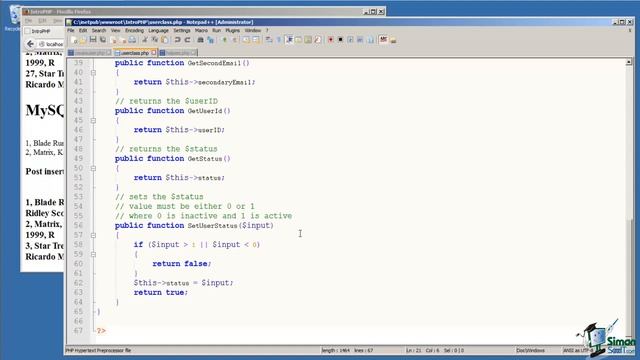Open the Macro menu
This screenshot has height=360, width=640.
point(201,30)
